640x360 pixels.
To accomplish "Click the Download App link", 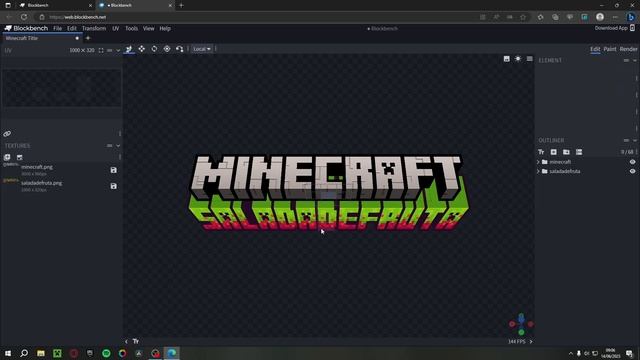I will tap(611, 28).
